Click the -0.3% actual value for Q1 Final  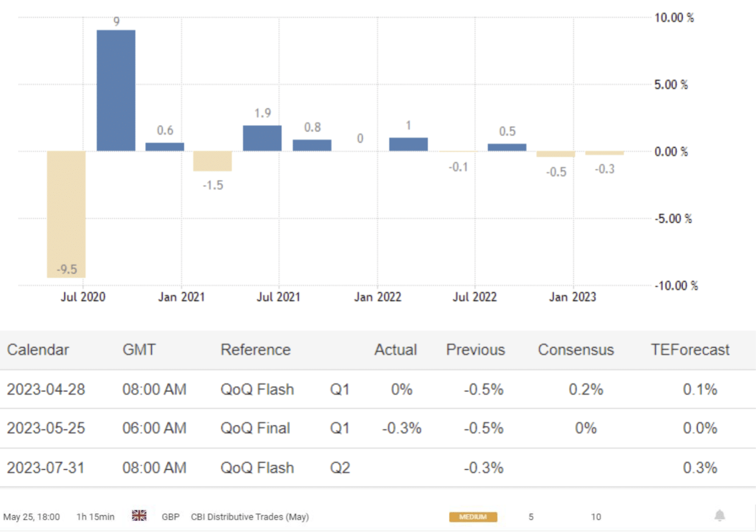pos(402,428)
